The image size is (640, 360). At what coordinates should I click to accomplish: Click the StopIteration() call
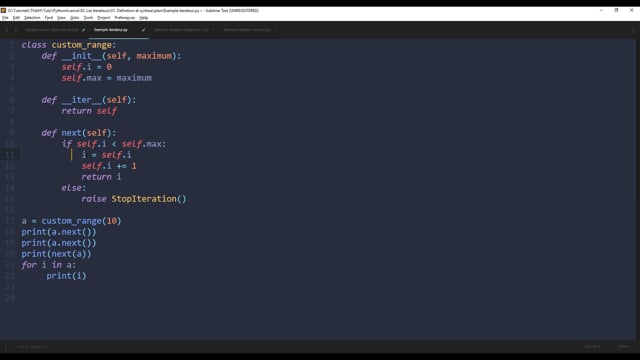coord(149,199)
